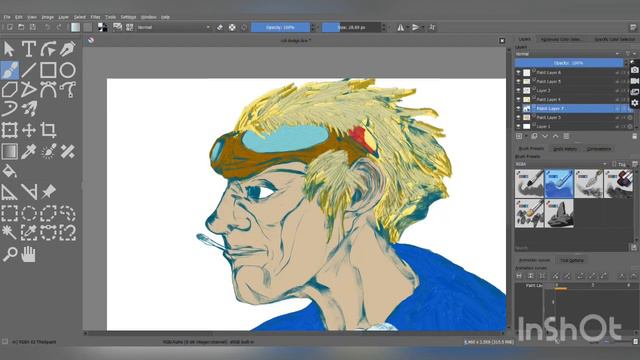This screenshot has height=360, width=640.
Task: Select the Measure tool
Action: 29,192
